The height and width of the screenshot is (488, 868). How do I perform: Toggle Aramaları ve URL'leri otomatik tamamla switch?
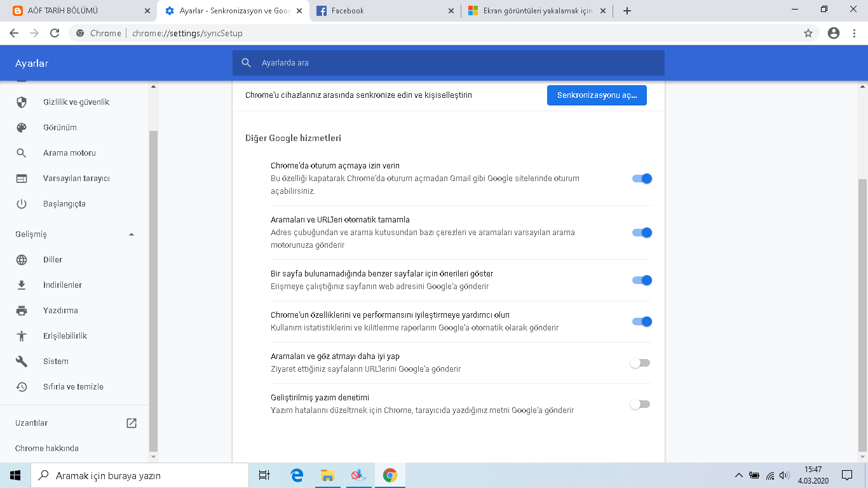coord(642,233)
